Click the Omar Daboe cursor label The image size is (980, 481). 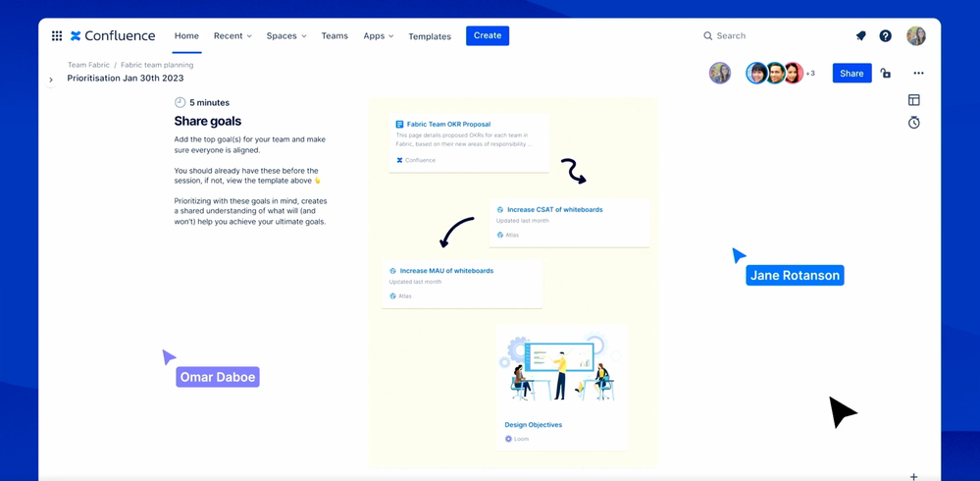pos(218,377)
